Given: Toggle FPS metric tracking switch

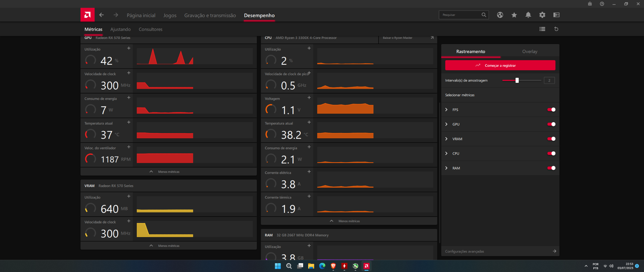Looking at the screenshot, I should [x=552, y=110].
